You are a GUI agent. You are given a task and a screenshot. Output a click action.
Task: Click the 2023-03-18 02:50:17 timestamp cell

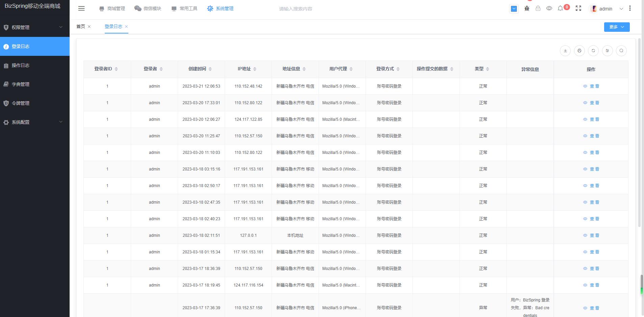(201, 186)
